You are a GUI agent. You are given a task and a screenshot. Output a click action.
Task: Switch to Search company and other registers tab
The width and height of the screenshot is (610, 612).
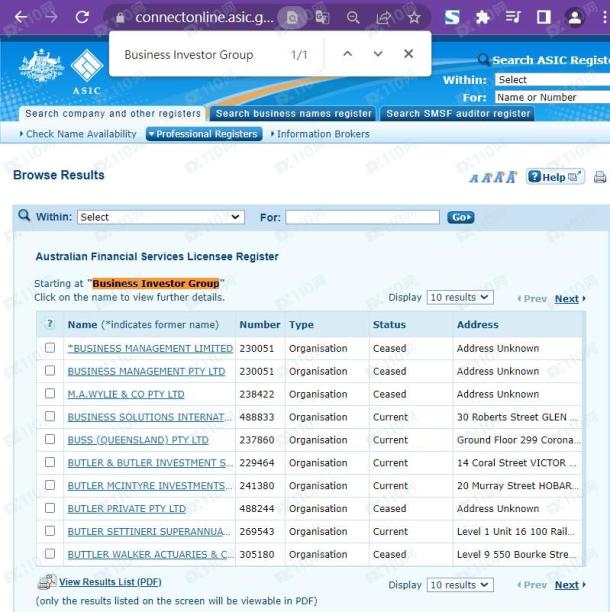[x=112, y=114]
